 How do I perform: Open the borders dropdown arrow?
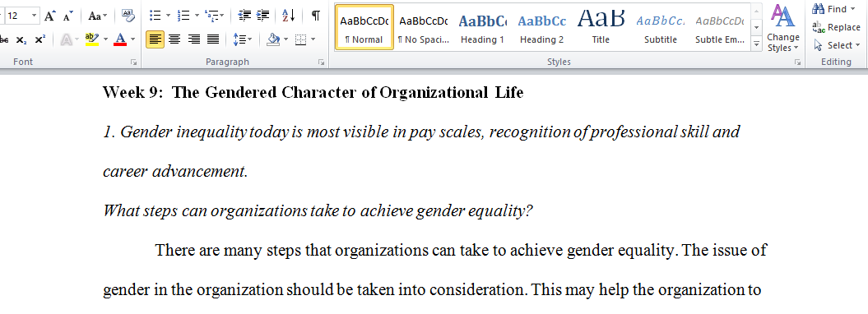click(313, 39)
